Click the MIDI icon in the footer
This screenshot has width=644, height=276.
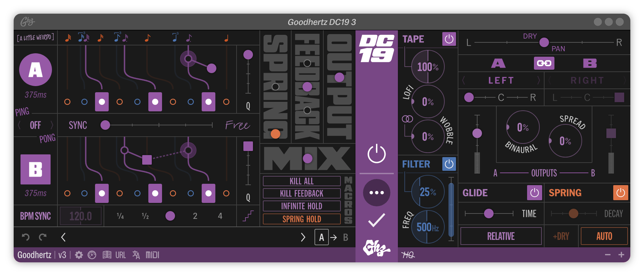tap(152, 255)
